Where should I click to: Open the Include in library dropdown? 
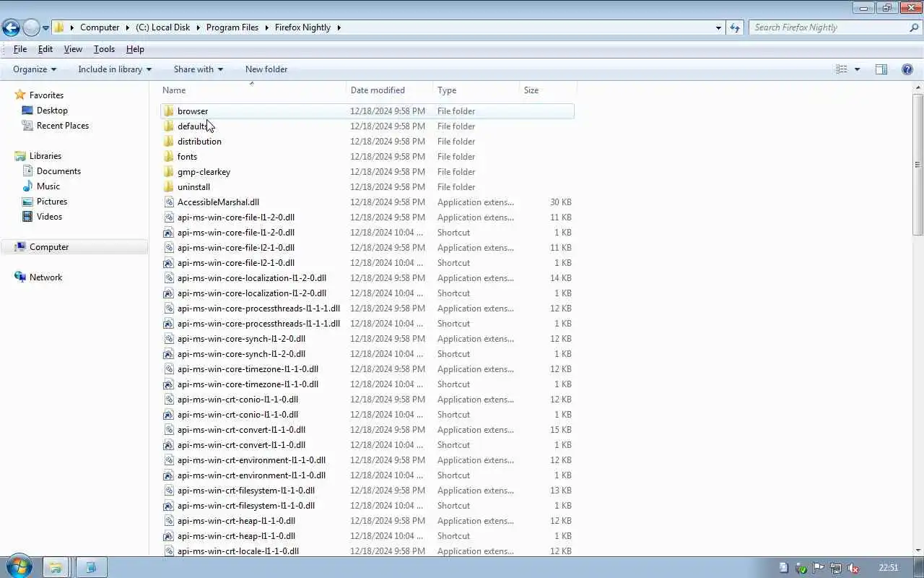coord(115,69)
